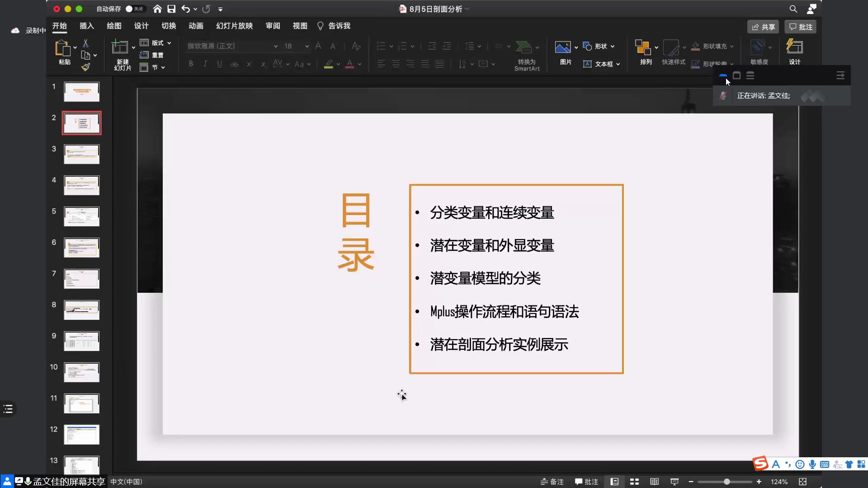Screen dimensions: 868x488
Task: Select the Format Painter brush
Action: pyautogui.click(x=85, y=67)
